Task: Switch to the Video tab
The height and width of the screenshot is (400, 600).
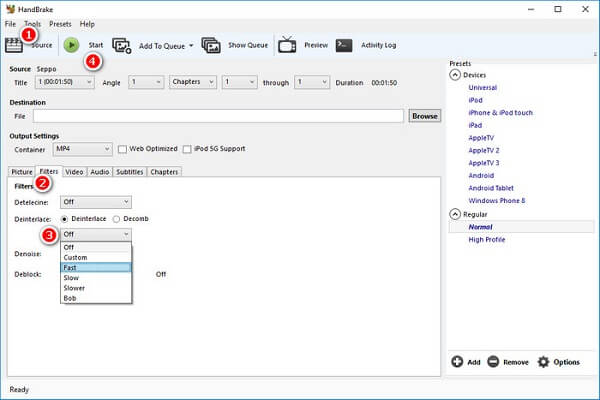Action: [74, 172]
